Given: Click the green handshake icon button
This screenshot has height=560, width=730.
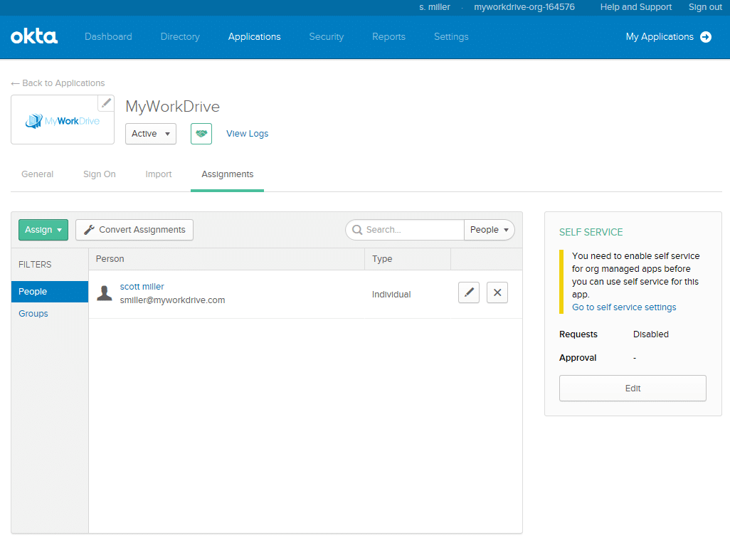Looking at the screenshot, I should 201,134.
